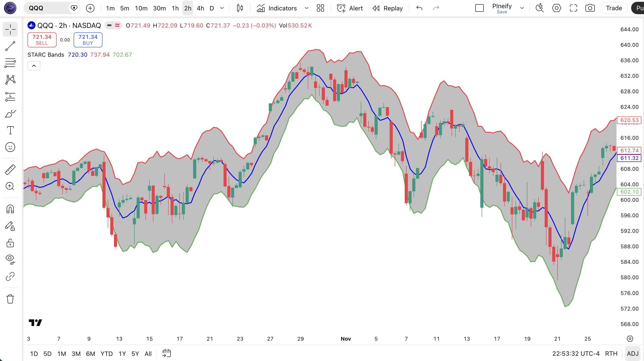Set date range to 1D

(34, 353)
